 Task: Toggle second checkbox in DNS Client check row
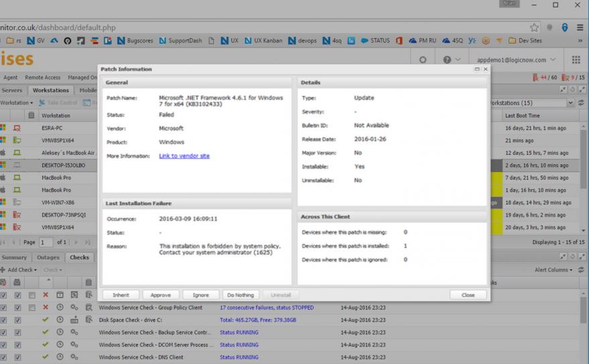point(17,357)
